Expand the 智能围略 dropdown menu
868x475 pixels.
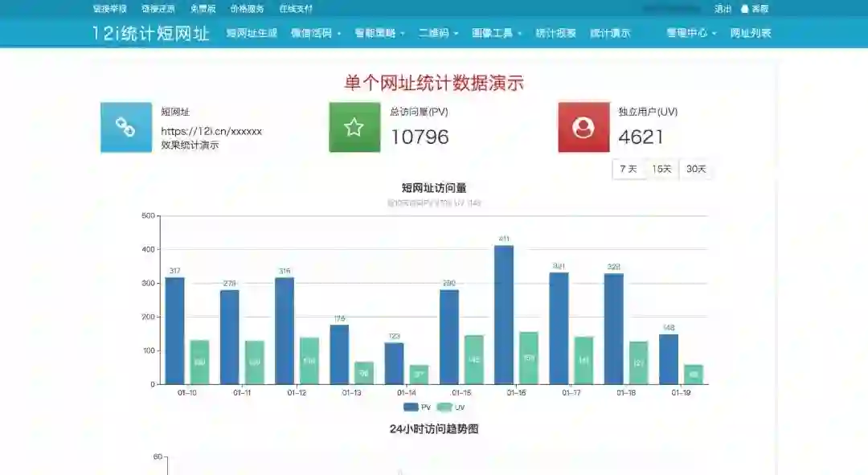(x=379, y=33)
